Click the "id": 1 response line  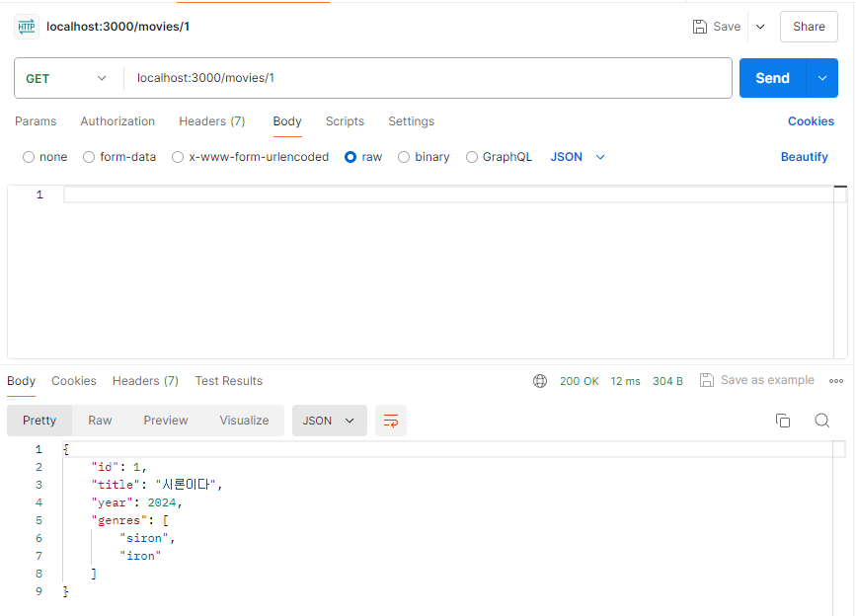coord(119,467)
